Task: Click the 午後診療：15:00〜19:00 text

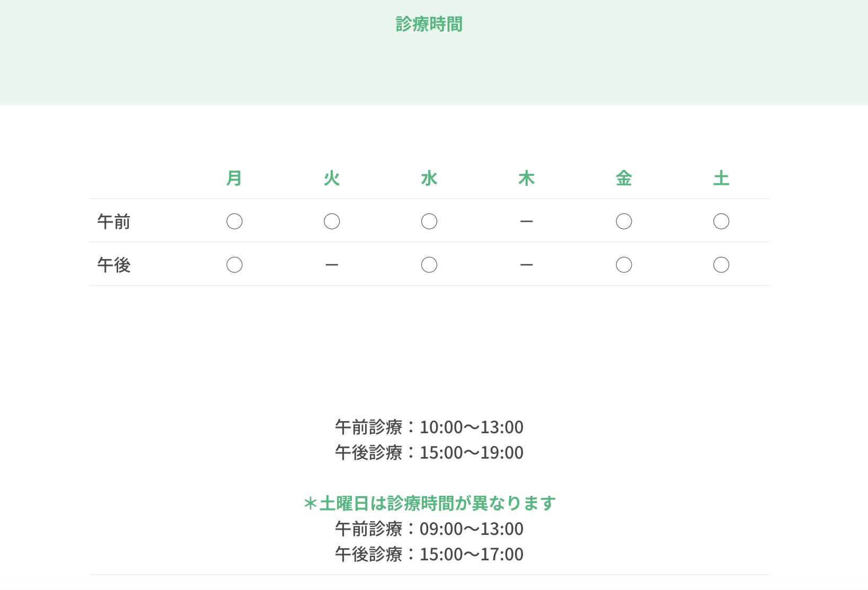Action: click(429, 452)
